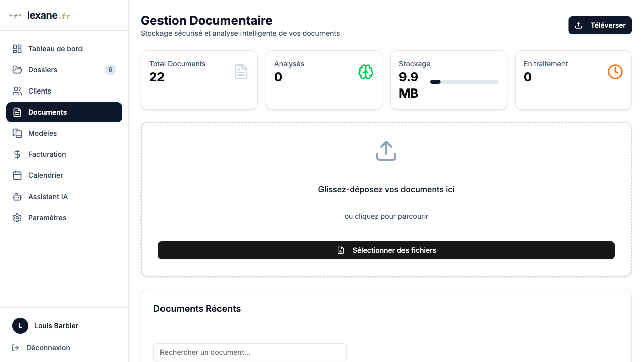Click the upload arrow icon in the drop zone
The width and height of the screenshot is (644, 362).
click(x=386, y=150)
